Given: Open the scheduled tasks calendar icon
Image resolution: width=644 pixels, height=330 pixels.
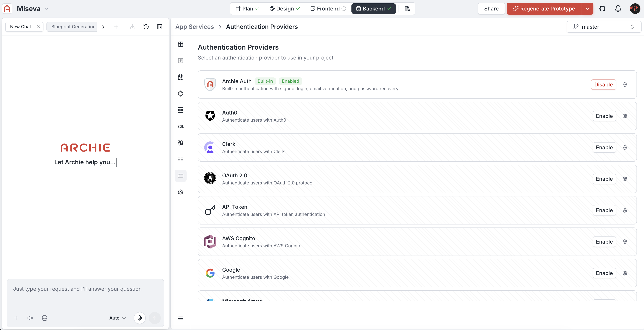Looking at the screenshot, I should [181, 77].
